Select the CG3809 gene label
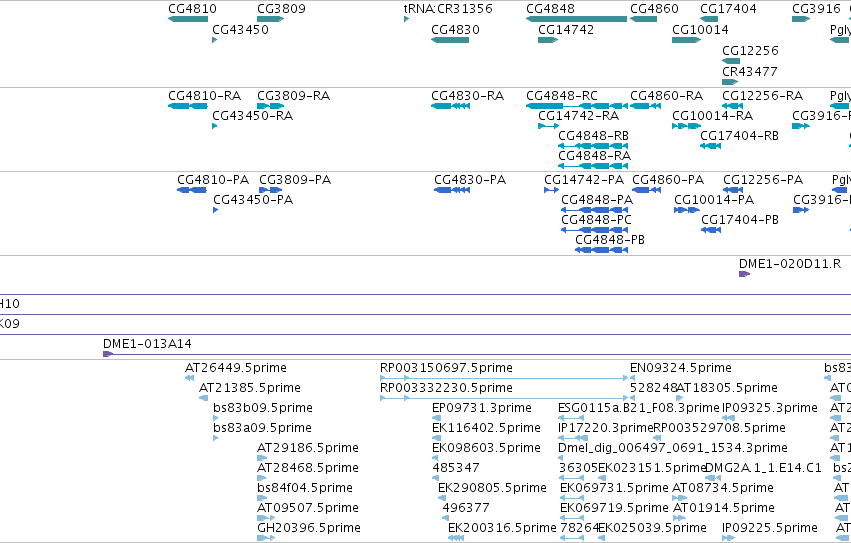The height and width of the screenshot is (543, 851). [x=281, y=9]
